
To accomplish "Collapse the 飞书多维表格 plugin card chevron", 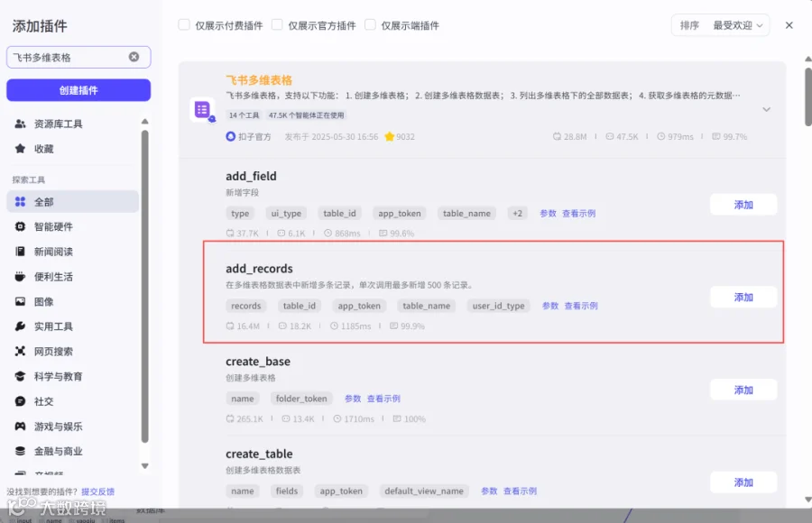I will pos(766,110).
